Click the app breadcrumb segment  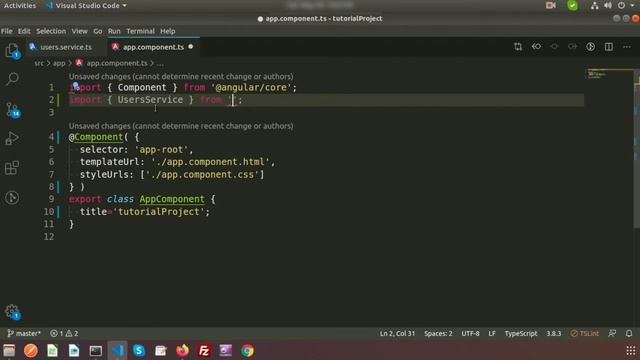[59, 63]
